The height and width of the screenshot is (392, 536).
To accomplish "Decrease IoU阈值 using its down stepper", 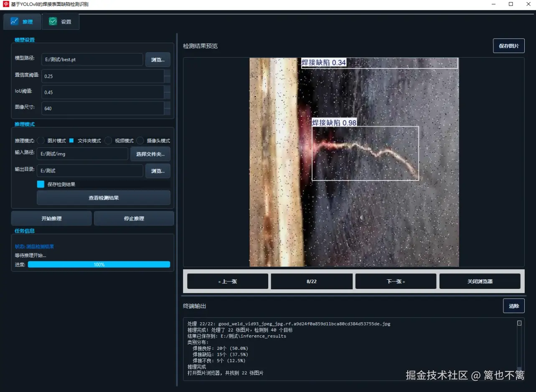I will pos(168,95).
